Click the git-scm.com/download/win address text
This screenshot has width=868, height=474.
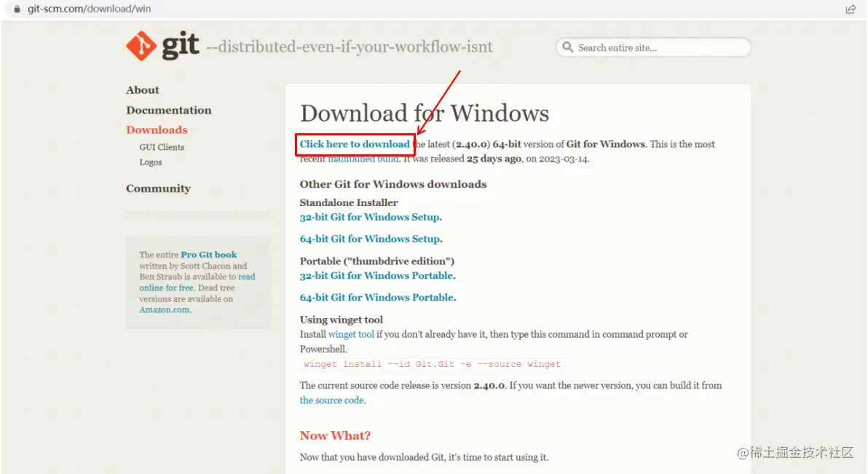[89, 9]
